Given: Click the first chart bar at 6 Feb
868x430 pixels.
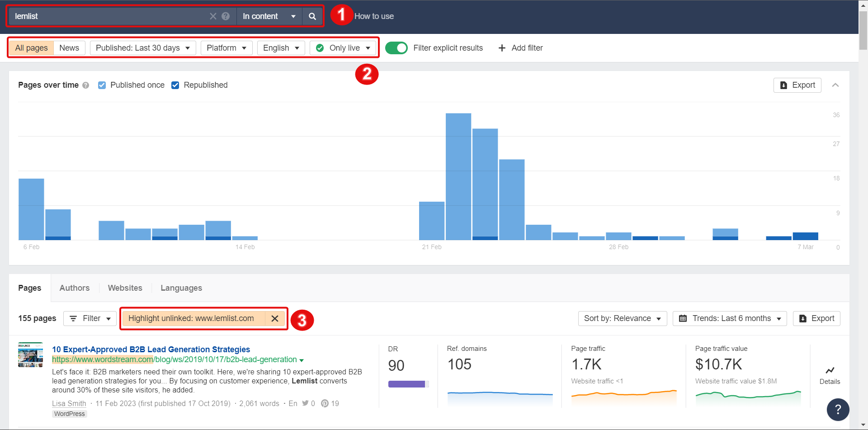Looking at the screenshot, I should point(31,209).
